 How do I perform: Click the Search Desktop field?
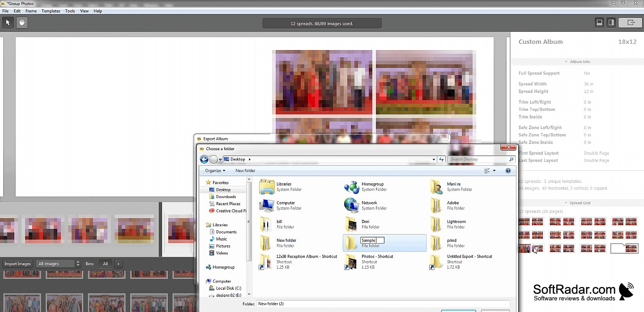coord(482,159)
